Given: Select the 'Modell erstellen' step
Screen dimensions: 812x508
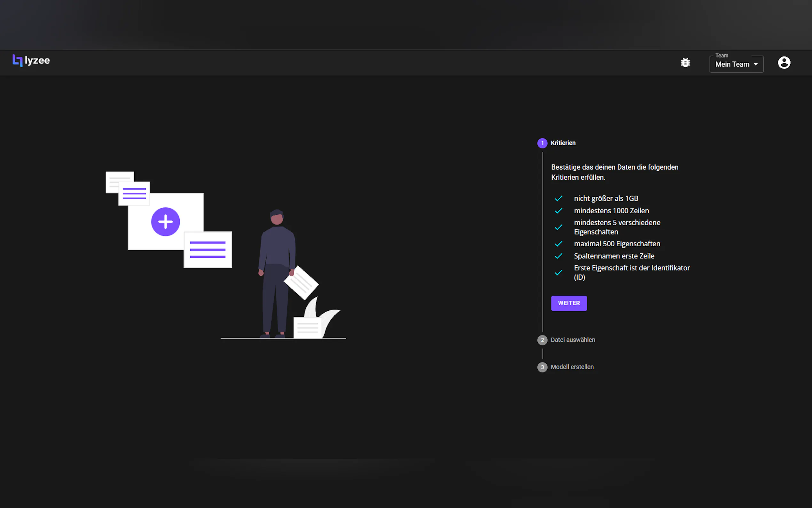Looking at the screenshot, I should [572, 367].
